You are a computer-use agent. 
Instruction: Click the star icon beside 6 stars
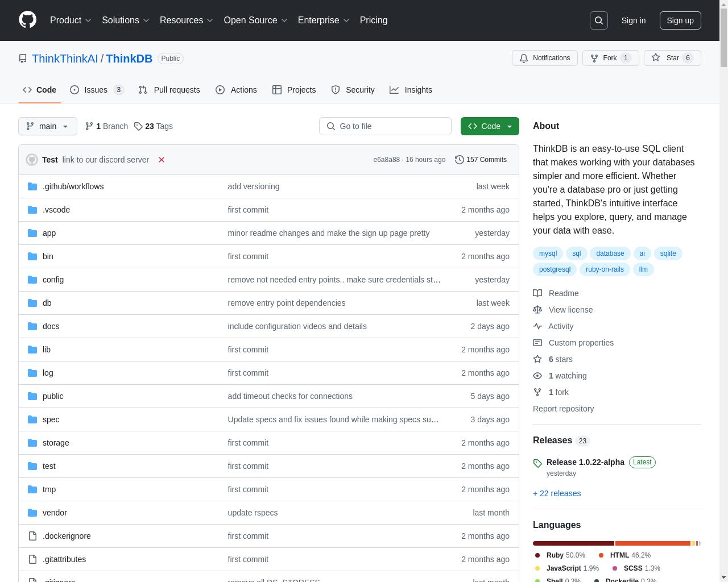pyautogui.click(x=537, y=359)
